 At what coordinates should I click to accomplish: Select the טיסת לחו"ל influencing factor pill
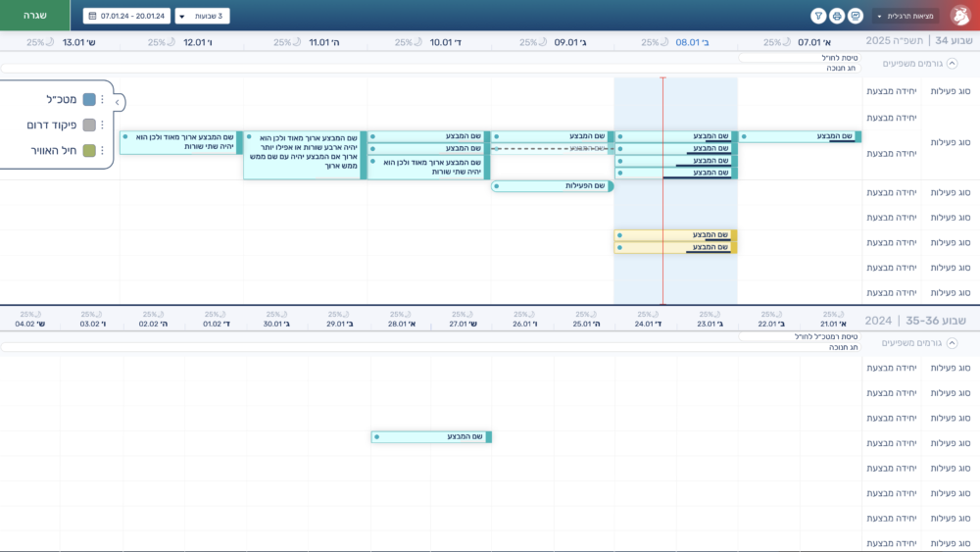click(800, 58)
